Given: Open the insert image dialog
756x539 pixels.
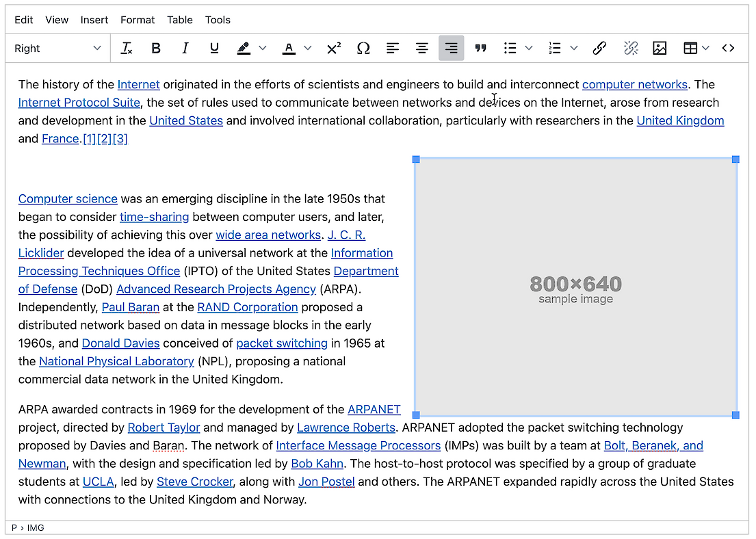Looking at the screenshot, I should pyautogui.click(x=660, y=49).
